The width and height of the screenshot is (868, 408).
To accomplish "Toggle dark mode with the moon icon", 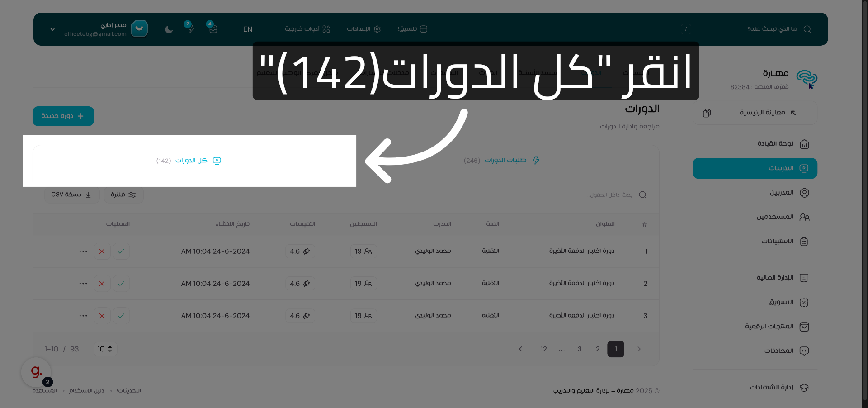I will click(169, 29).
